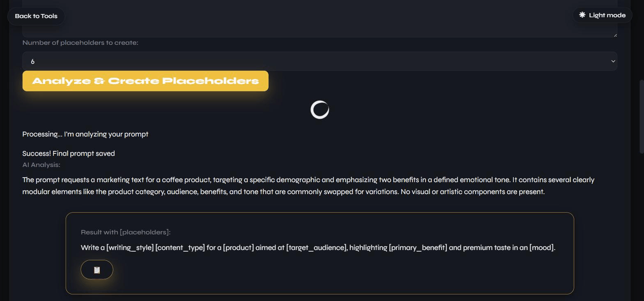
Task: Select the result text with [writing_style] placeholder
Action: 318,248
